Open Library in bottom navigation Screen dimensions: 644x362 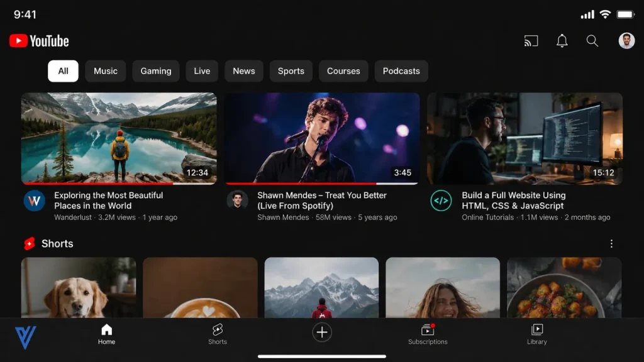pos(537,334)
